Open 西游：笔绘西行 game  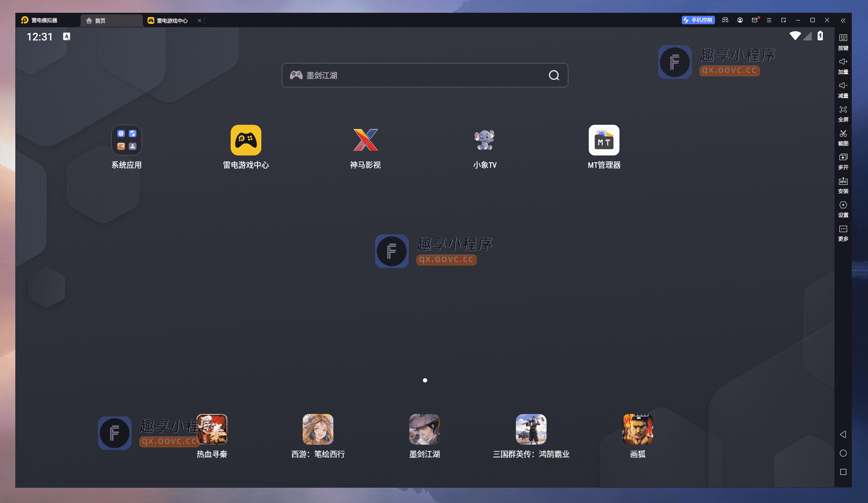(x=318, y=429)
